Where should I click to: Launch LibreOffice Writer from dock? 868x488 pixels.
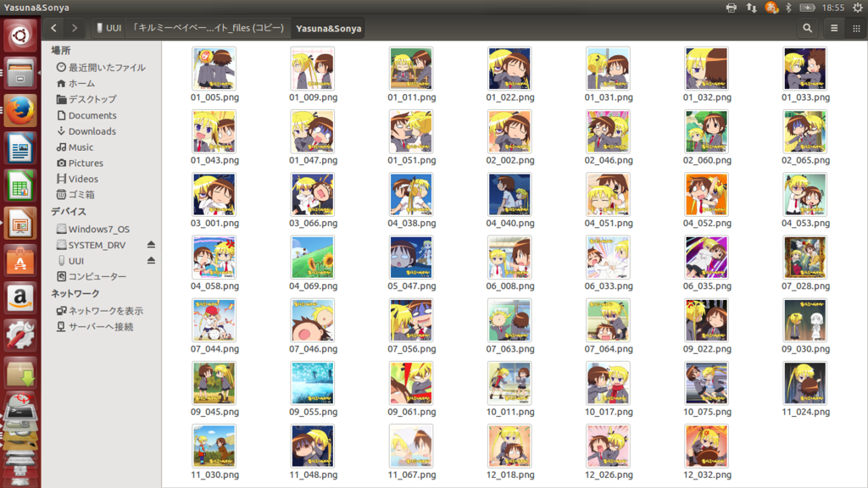coord(20,148)
